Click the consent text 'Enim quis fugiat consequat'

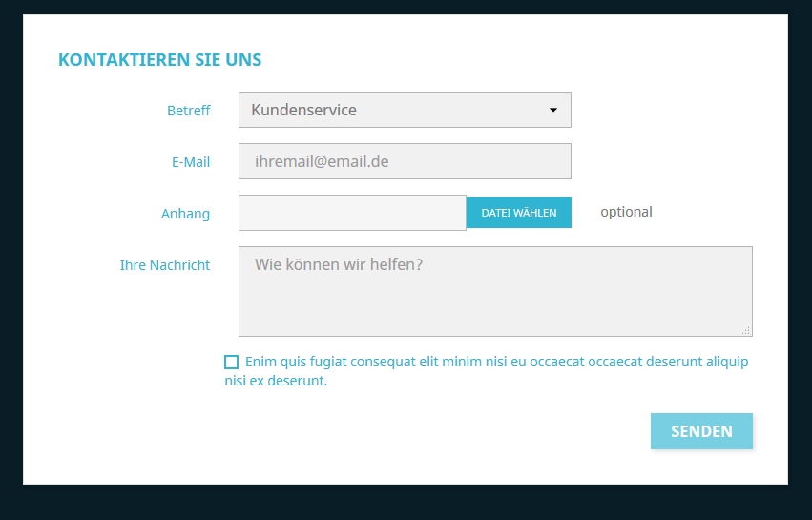330,362
